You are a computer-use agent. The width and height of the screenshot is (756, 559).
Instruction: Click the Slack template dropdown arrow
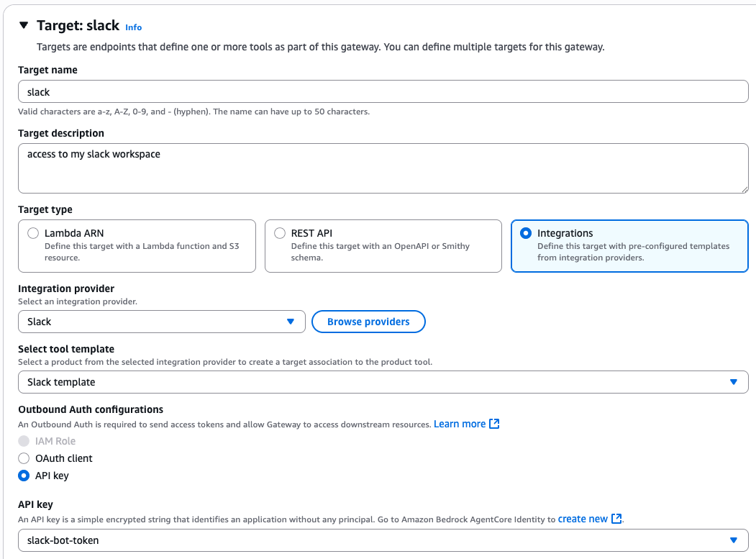(734, 382)
